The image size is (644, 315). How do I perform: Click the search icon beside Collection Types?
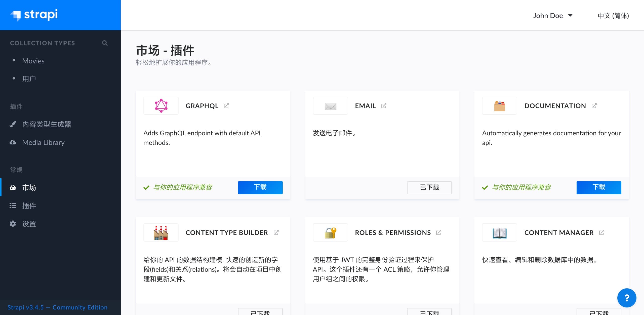click(105, 43)
